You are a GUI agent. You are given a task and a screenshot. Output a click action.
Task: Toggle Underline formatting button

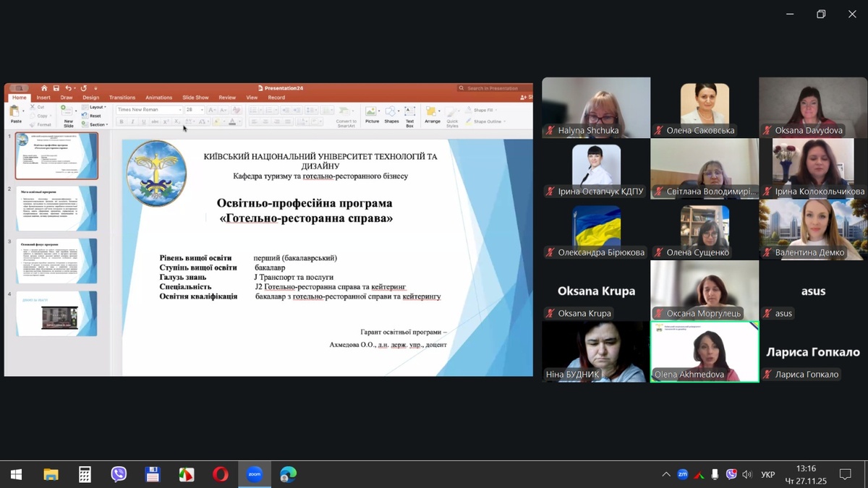tap(143, 121)
